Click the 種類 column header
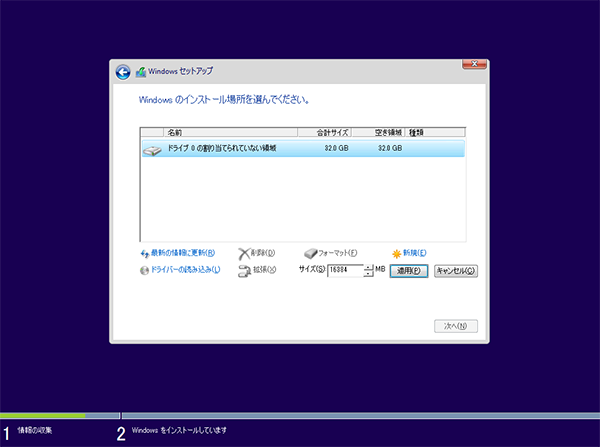Image resolution: width=600 pixels, height=447 pixels. (x=435, y=132)
